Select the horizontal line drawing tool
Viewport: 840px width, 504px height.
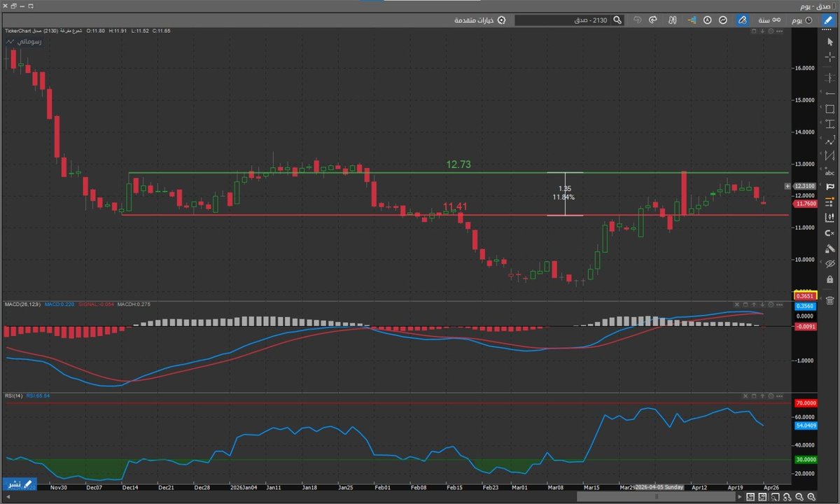tap(829, 92)
